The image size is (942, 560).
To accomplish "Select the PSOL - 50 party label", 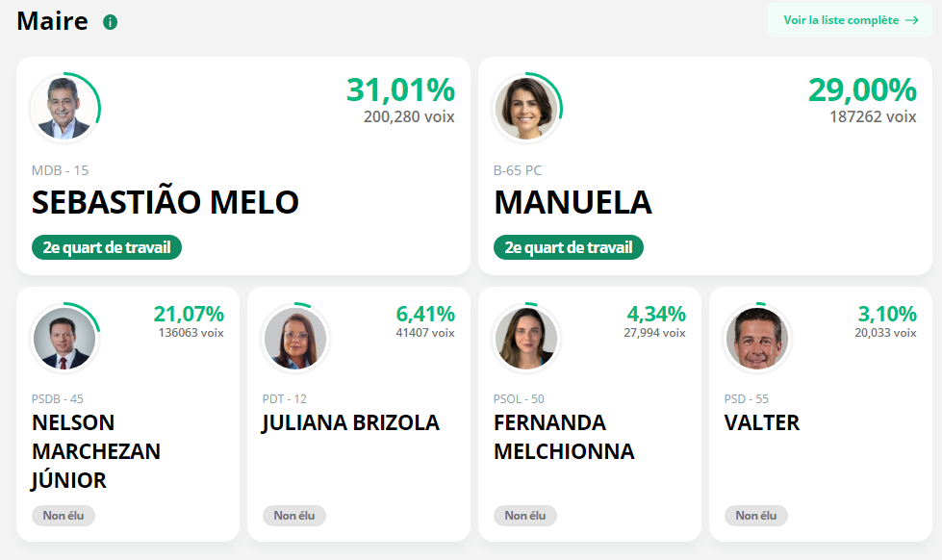I will pos(517,398).
